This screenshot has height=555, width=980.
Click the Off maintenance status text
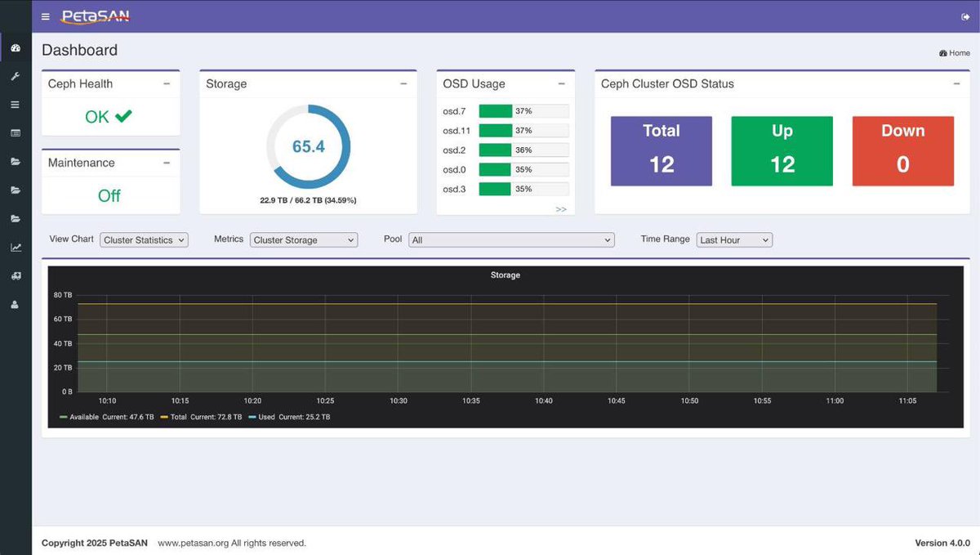click(x=109, y=196)
